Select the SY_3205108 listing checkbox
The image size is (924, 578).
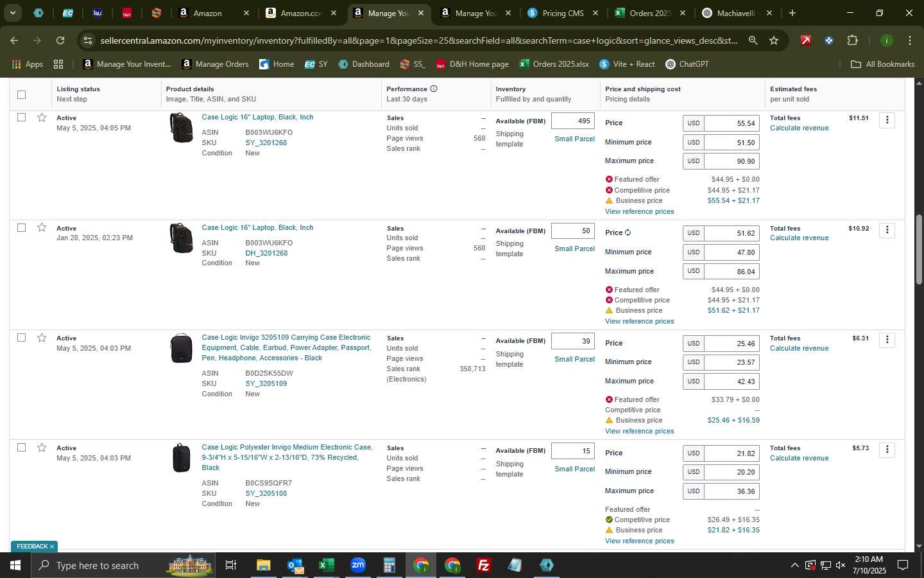pos(21,448)
